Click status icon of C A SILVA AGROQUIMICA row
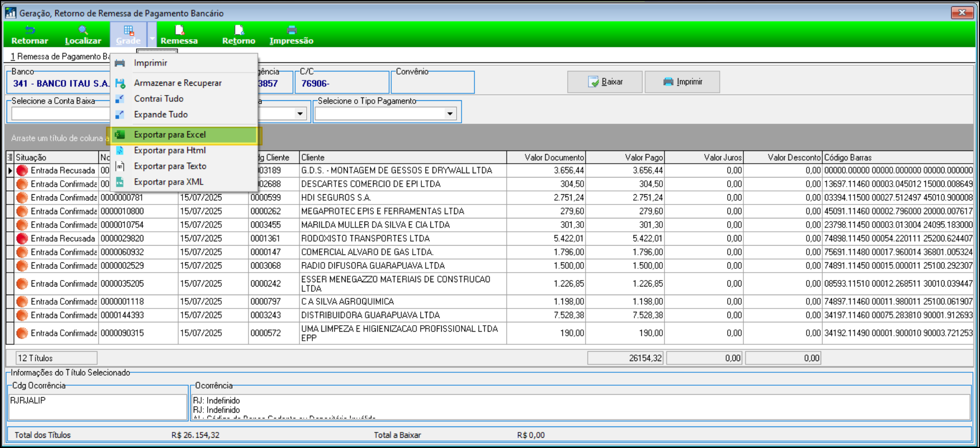This screenshot has width=980, height=448. [22, 302]
